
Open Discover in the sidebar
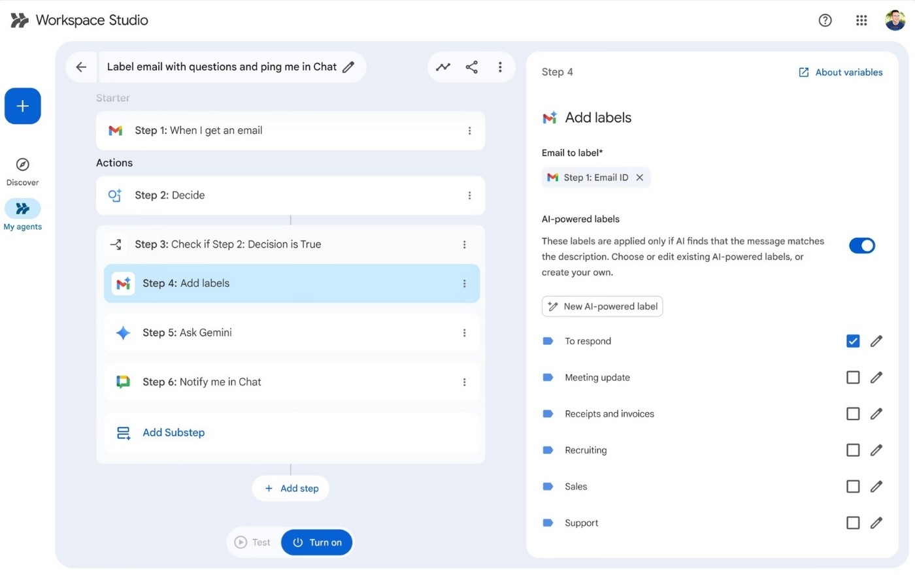click(22, 172)
